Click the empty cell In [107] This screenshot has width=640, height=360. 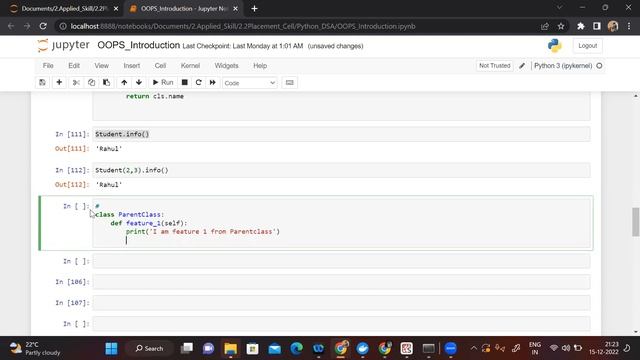pyautogui.click(x=341, y=303)
